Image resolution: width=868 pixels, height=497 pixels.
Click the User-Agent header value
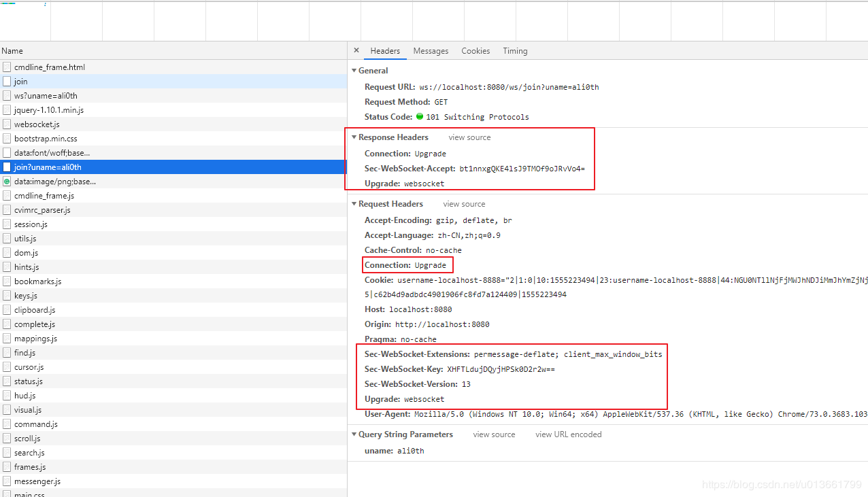(x=641, y=414)
